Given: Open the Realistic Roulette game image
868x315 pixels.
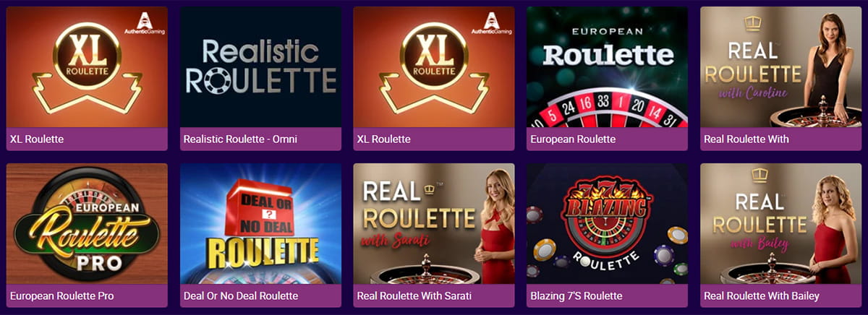Looking at the screenshot, I should coord(260,67).
